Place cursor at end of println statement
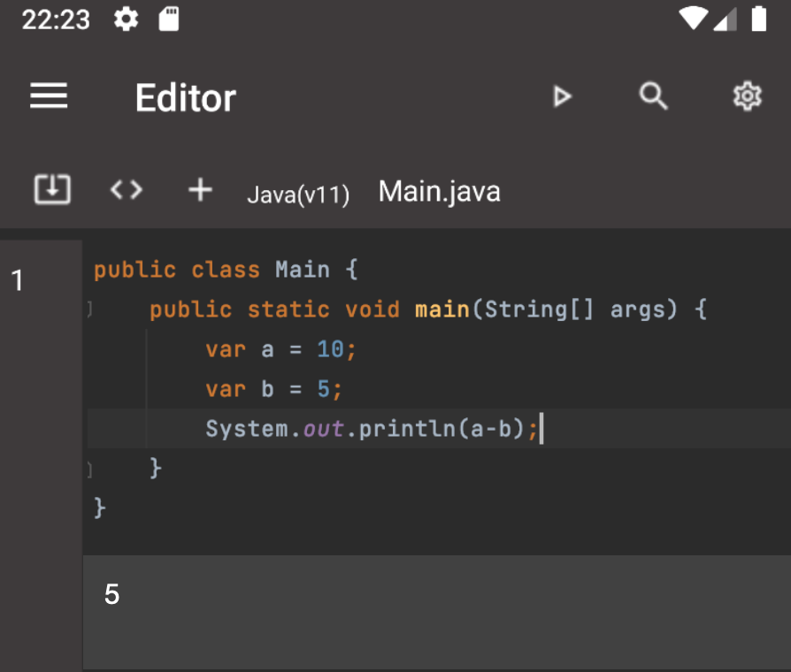This screenshot has width=791, height=672. click(x=541, y=430)
